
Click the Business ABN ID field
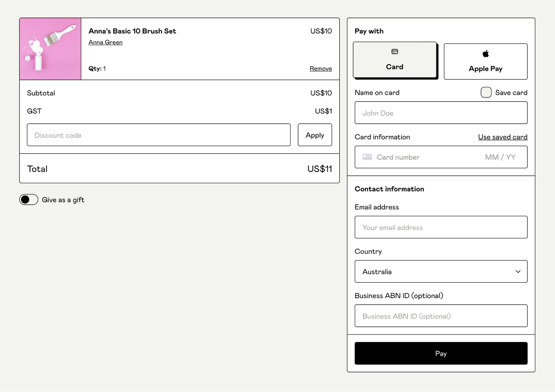click(441, 316)
